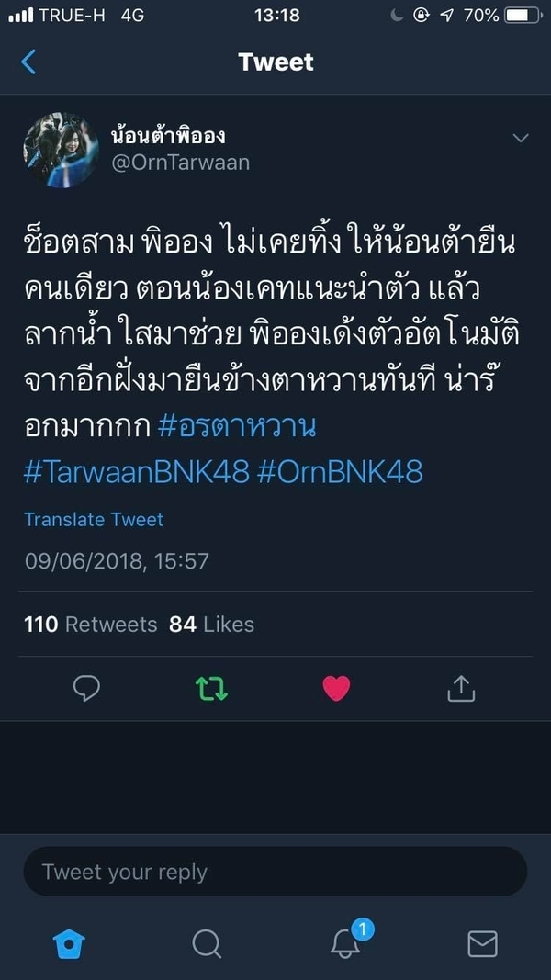Open the Home tab icon
This screenshot has width=551, height=980.
pyautogui.click(x=69, y=944)
